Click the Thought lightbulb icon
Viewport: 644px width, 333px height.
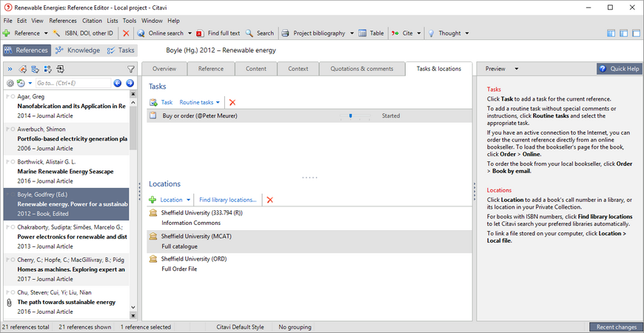point(432,33)
